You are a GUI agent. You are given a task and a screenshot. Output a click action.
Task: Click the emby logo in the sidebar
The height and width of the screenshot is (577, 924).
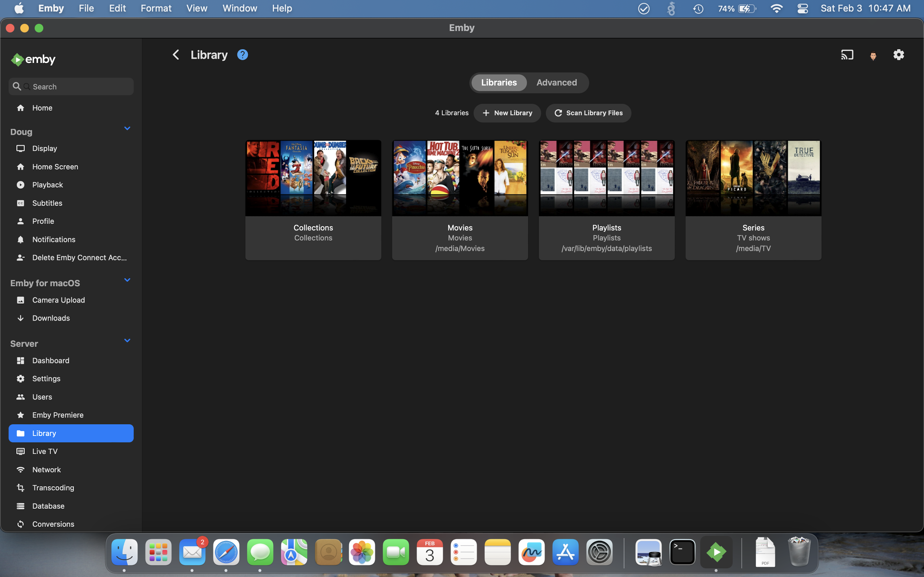[x=33, y=60]
